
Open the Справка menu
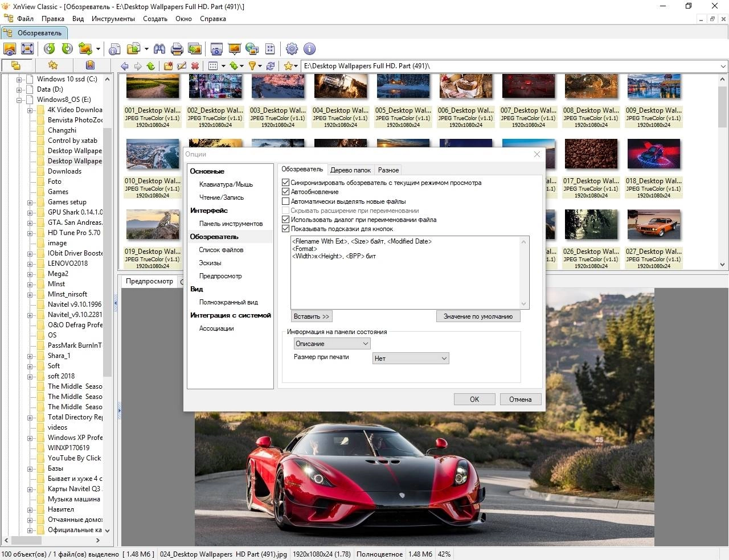[213, 19]
